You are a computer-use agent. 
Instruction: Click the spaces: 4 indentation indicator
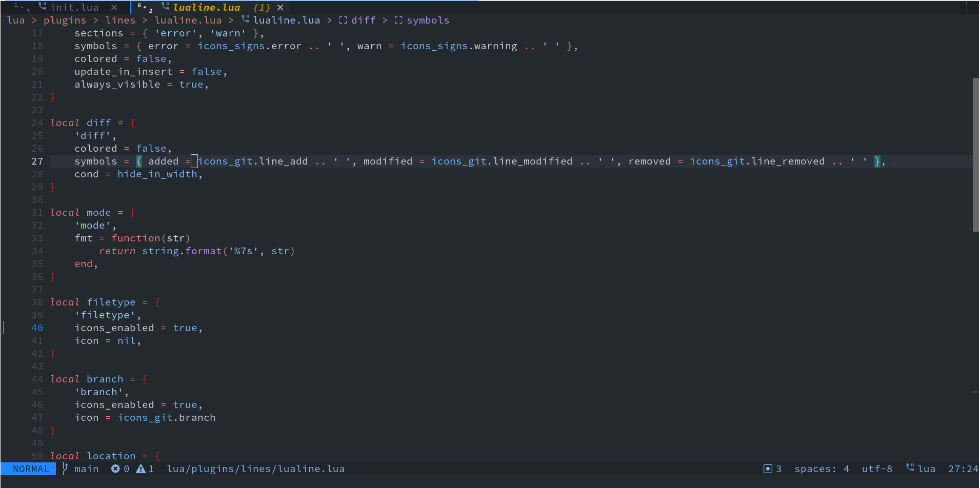pos(822,469)
